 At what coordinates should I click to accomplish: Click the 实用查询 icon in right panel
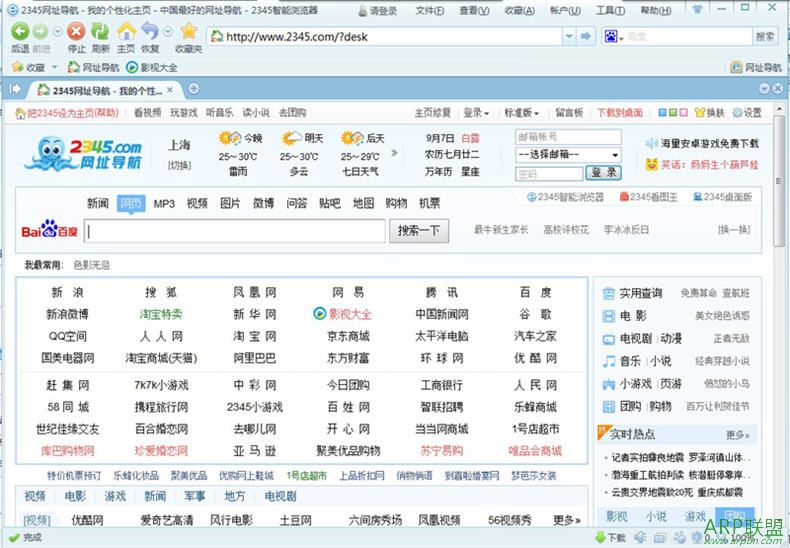[x=609, y=294]
